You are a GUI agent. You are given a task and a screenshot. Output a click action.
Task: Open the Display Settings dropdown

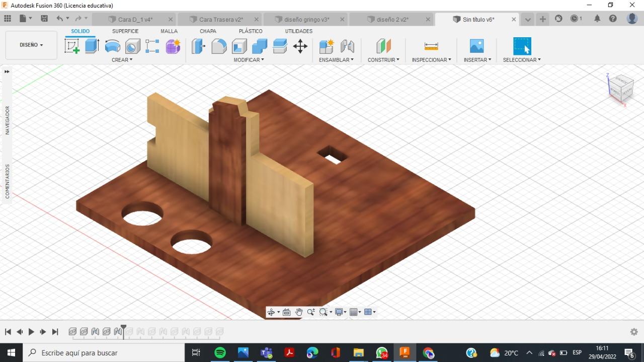coord(341,312)
